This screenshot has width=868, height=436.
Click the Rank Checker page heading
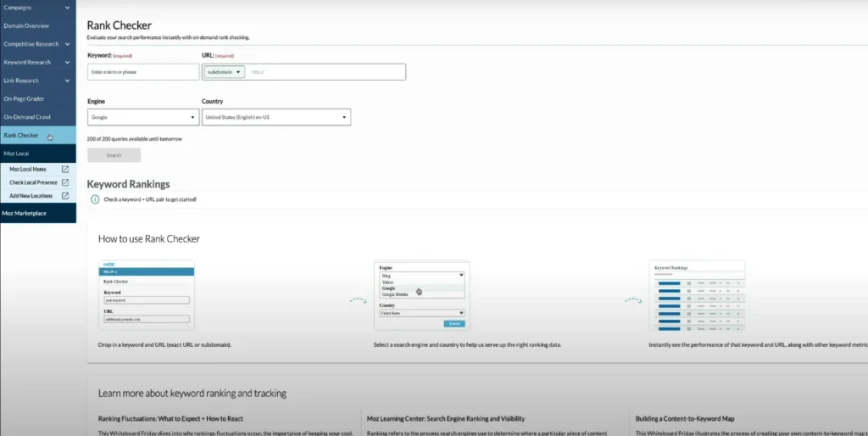tap(119, 25)
